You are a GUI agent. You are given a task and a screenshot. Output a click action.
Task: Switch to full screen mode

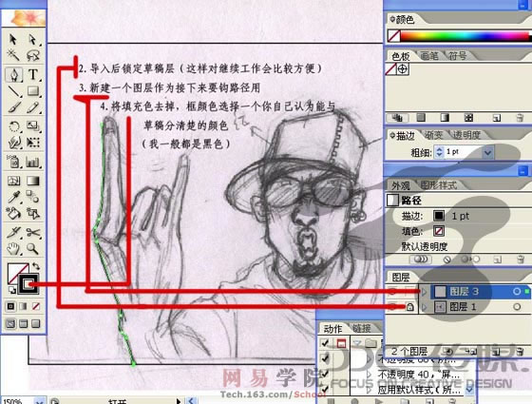pyautogui.click(x=36, y=323)
